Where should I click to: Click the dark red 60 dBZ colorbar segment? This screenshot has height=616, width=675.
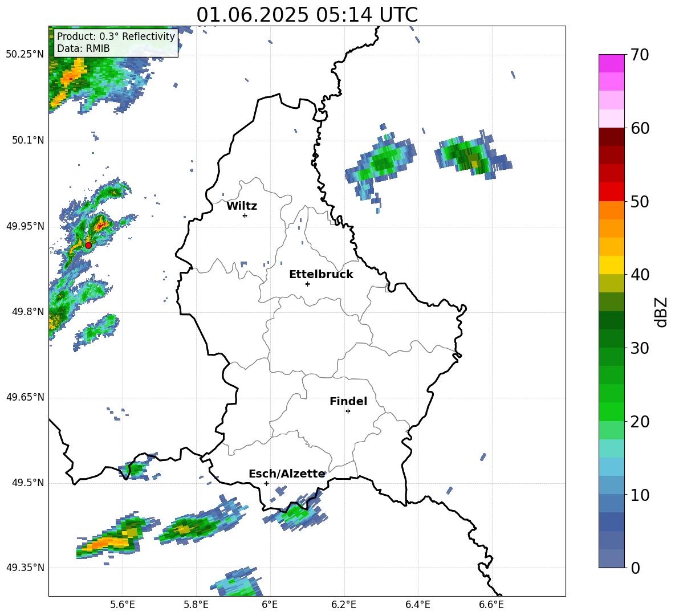coord(611,137)
